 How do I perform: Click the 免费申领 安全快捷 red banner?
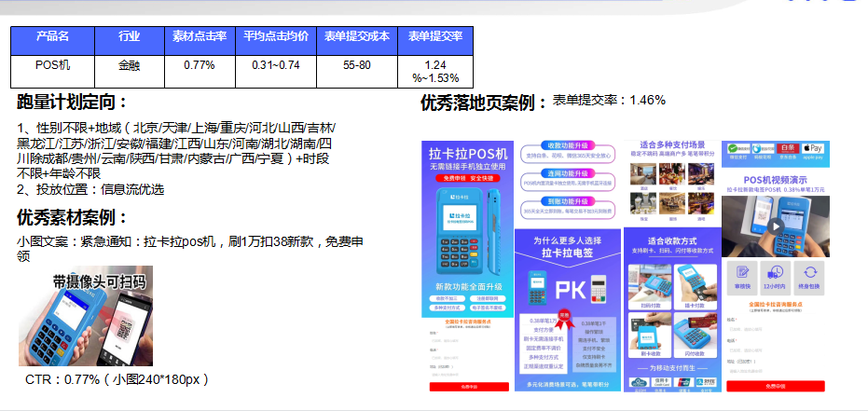click(469, 178)
